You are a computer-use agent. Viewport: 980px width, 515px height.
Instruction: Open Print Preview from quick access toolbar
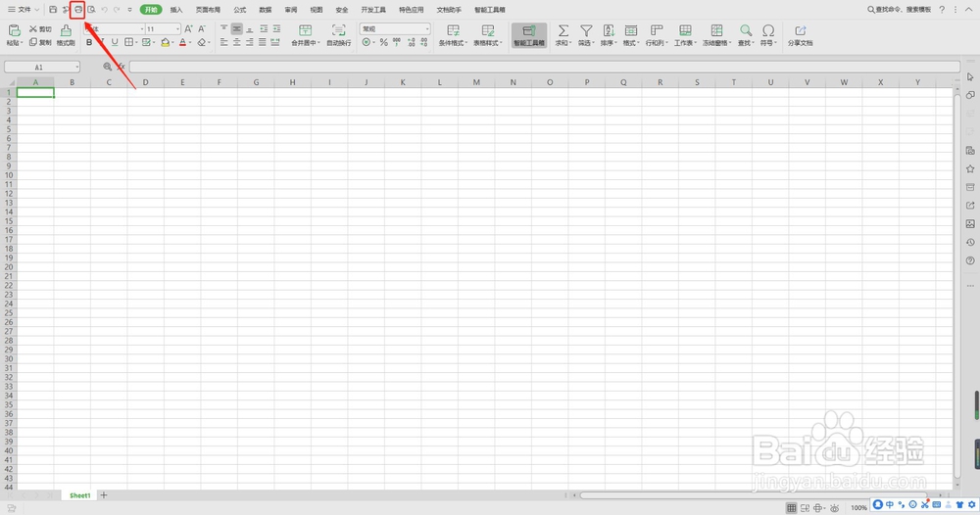pos(91,10)
